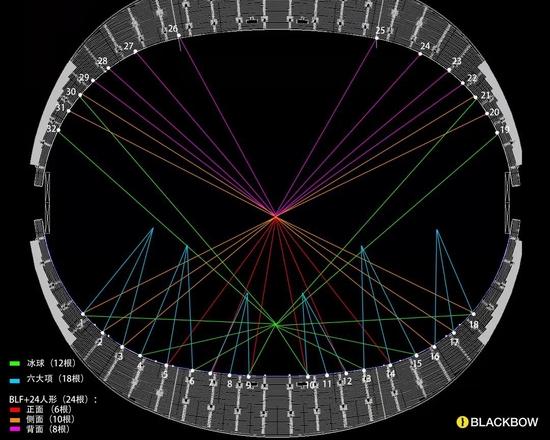Click the green lower convergence point
The width and height of the screenshot is (550, 440).
(x=276, y=325)
